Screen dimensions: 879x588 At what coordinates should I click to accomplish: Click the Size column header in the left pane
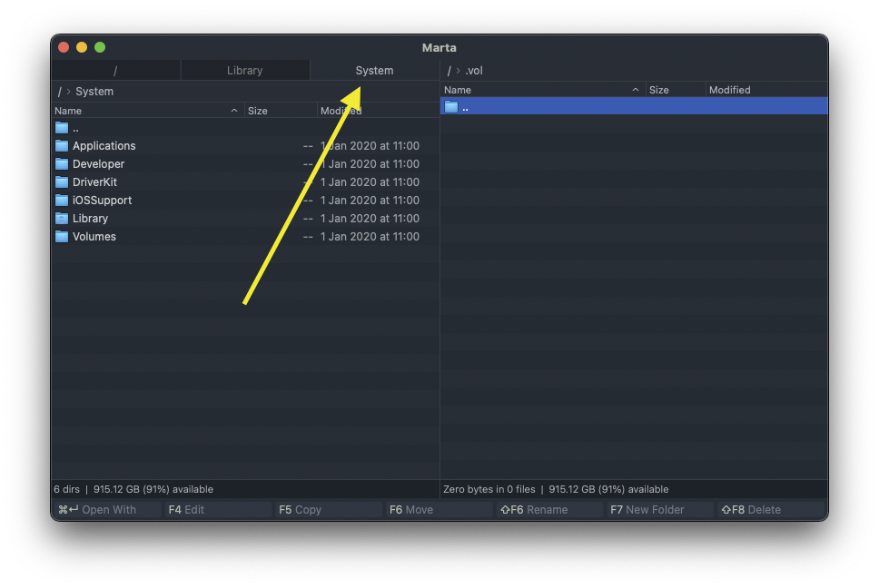pyautogui.click(x=259, y=110)
